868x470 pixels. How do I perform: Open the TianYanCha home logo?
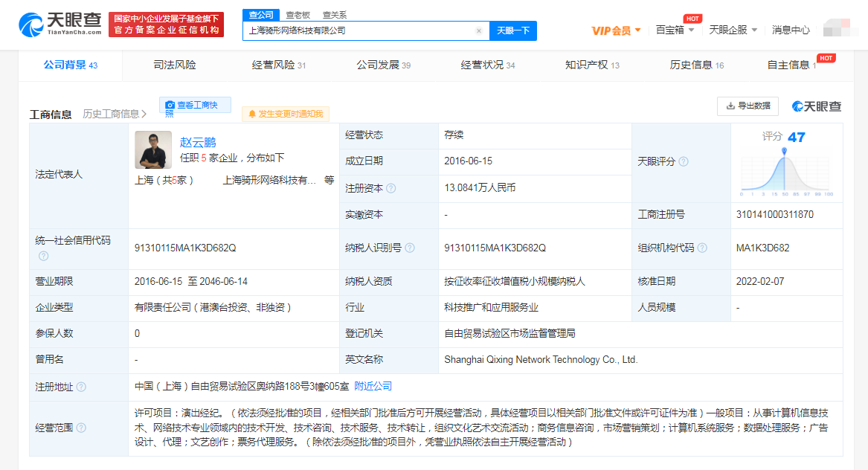click(60, 25)
